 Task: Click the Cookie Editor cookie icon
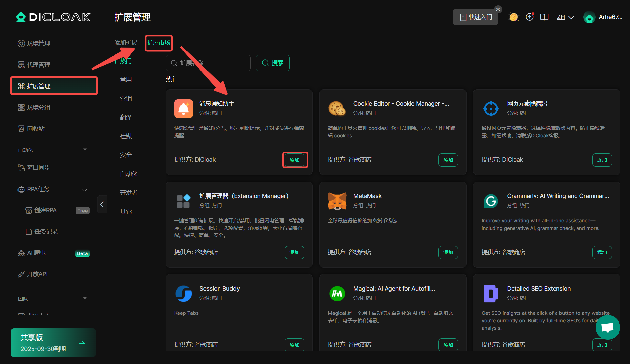click(337, 108)
